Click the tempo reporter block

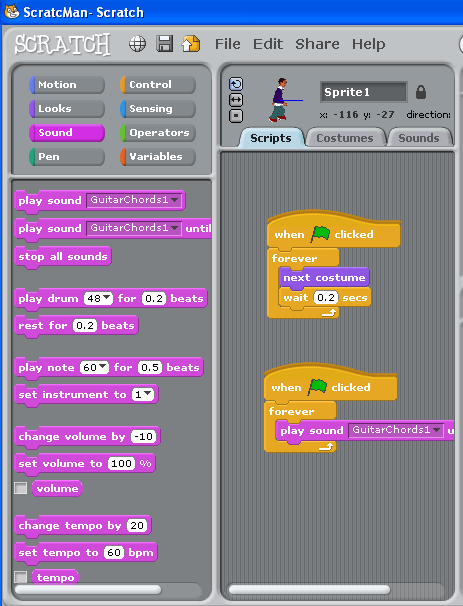[x=55, y=577]
